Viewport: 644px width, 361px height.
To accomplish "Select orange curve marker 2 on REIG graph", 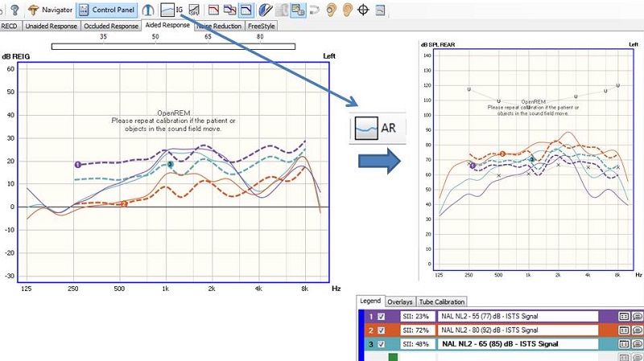I will pyautogui.click(x=125, y=203).
